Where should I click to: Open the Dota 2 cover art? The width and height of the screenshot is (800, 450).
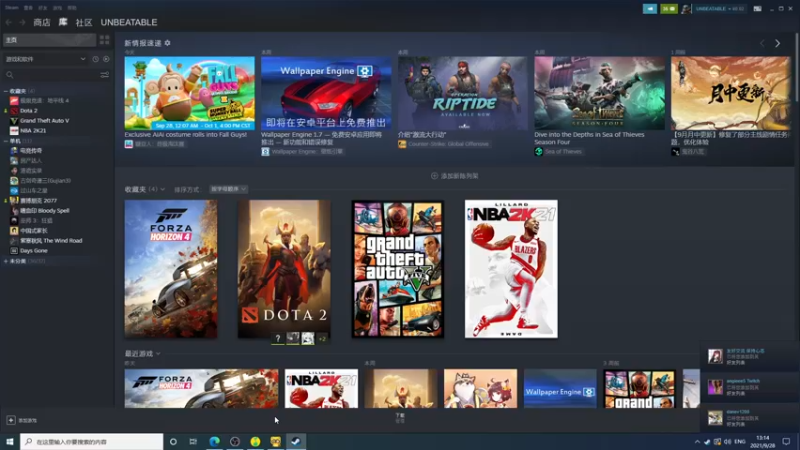[284, 269]
